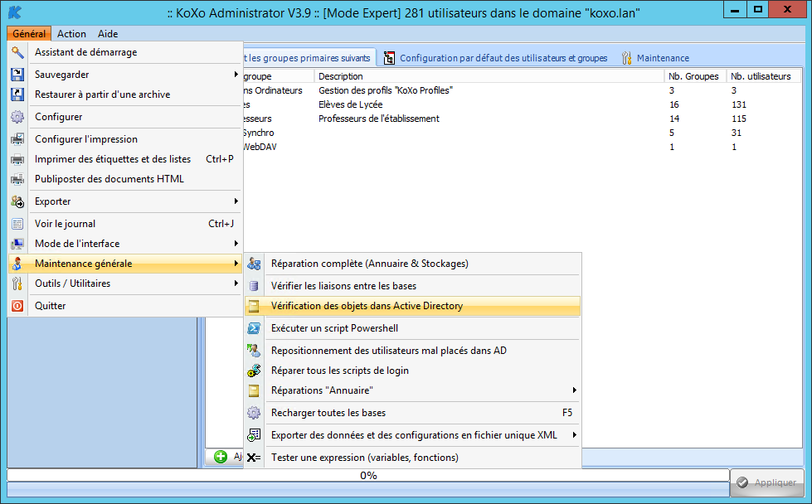Expand the Outils / Utilitaires submenu arrow
The height and width of the screenshot is (504, 812).
click(236, 283)
